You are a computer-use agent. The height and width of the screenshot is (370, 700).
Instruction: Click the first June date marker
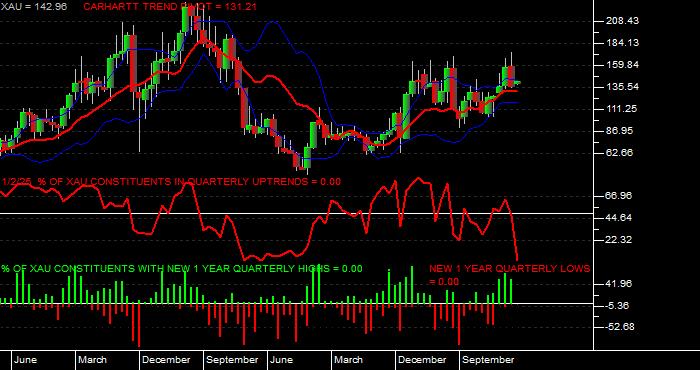pos(25,360)
